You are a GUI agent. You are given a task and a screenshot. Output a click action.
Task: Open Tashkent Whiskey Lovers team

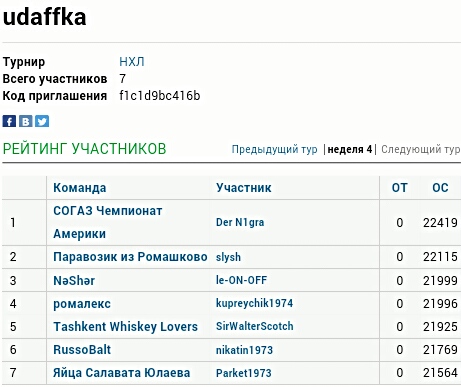(125, 327)
